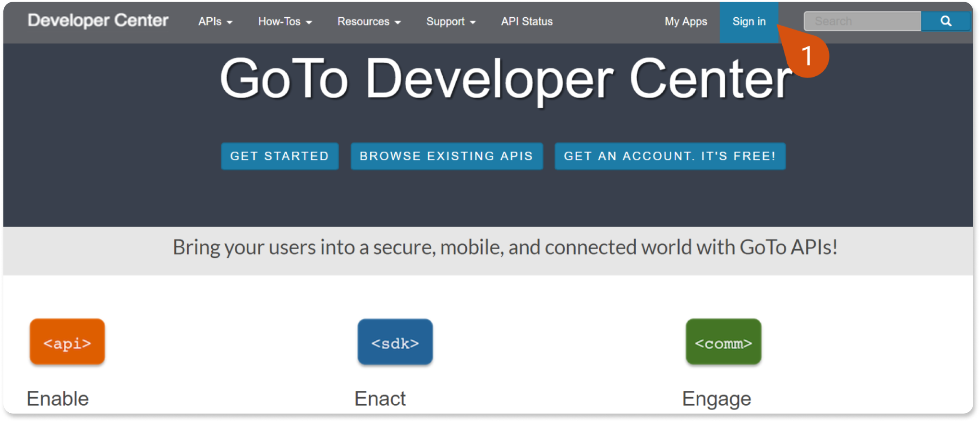This screenshot has height=422, width=980.
Task: Click the GET STARTED button
Action: 280,156
